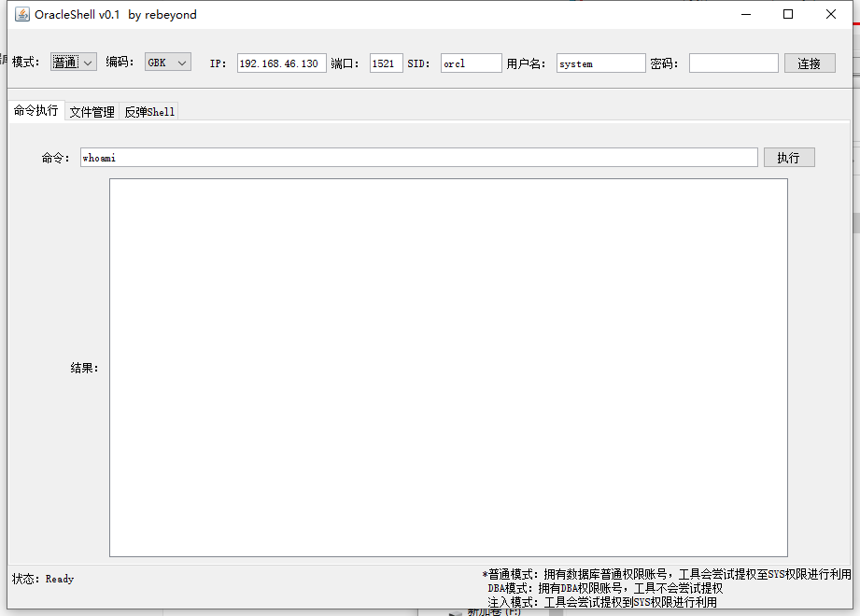Click inside the 结果 results text area
Screen dimensions: 860x616
tap(448, 368)
